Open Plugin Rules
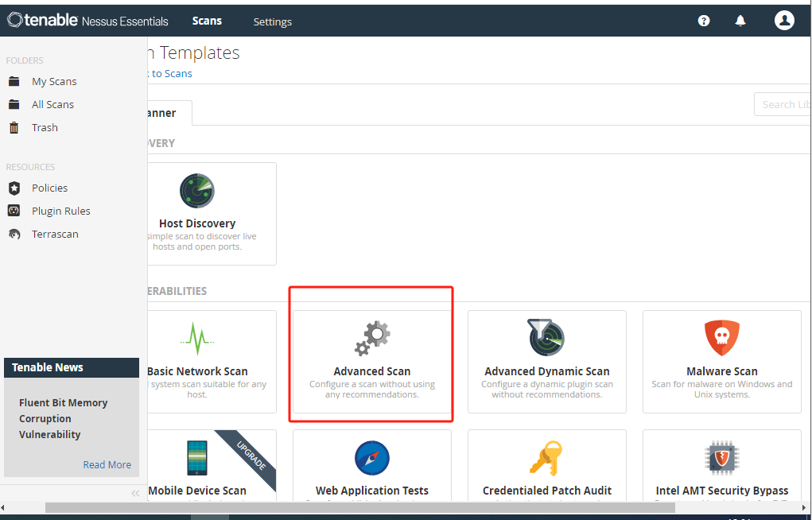 pos(61,211)
